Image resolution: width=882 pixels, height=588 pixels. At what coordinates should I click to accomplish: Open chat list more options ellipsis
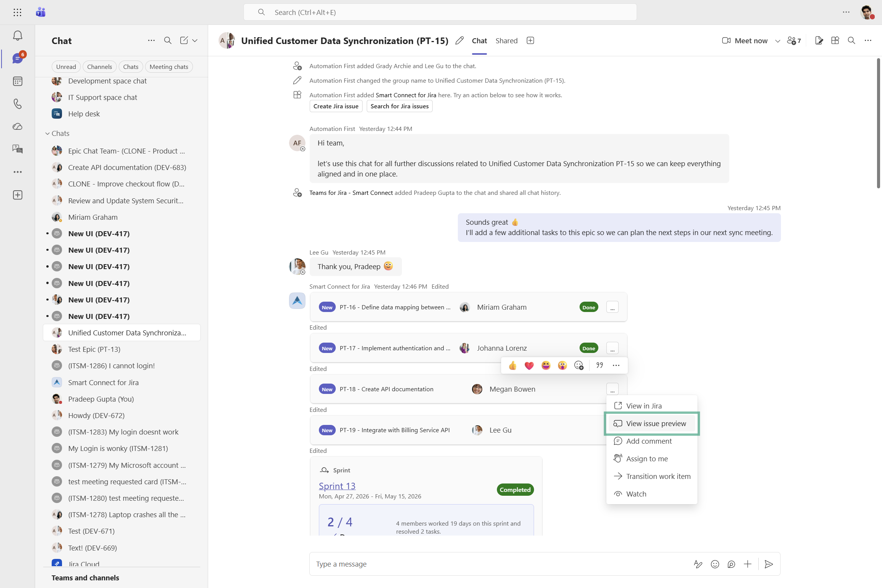152,41
